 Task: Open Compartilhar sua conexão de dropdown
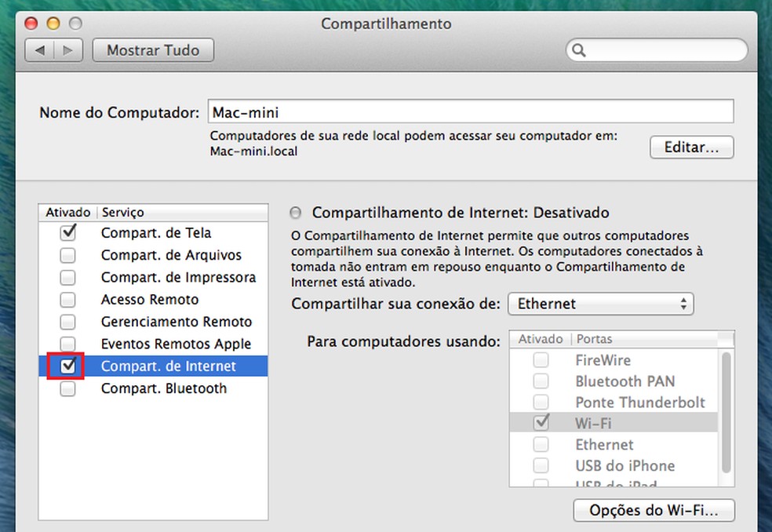[x=601, y=304]
